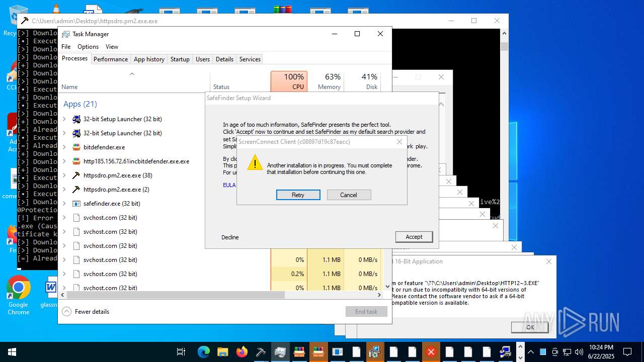Toggle the sort arrow above Name column
The image size is (644, 362).
132,74
